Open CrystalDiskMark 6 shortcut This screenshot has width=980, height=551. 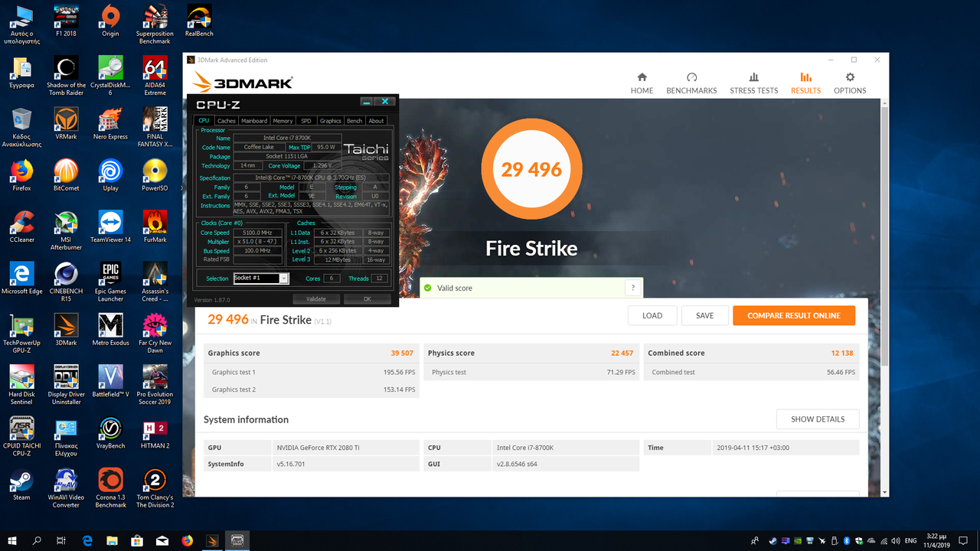110,76
